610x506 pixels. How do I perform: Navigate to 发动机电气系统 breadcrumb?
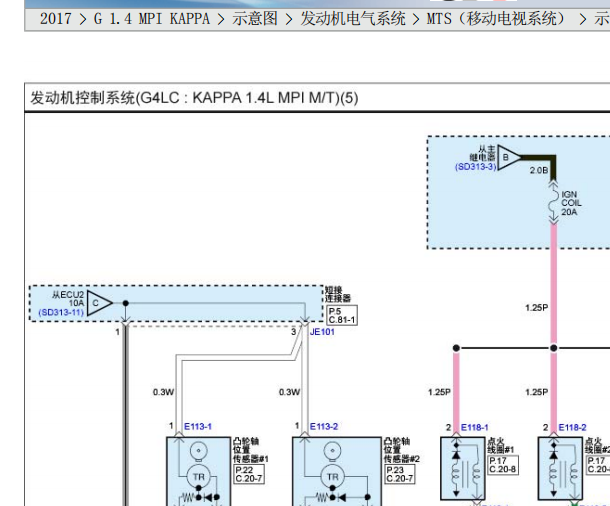(352, 19)
